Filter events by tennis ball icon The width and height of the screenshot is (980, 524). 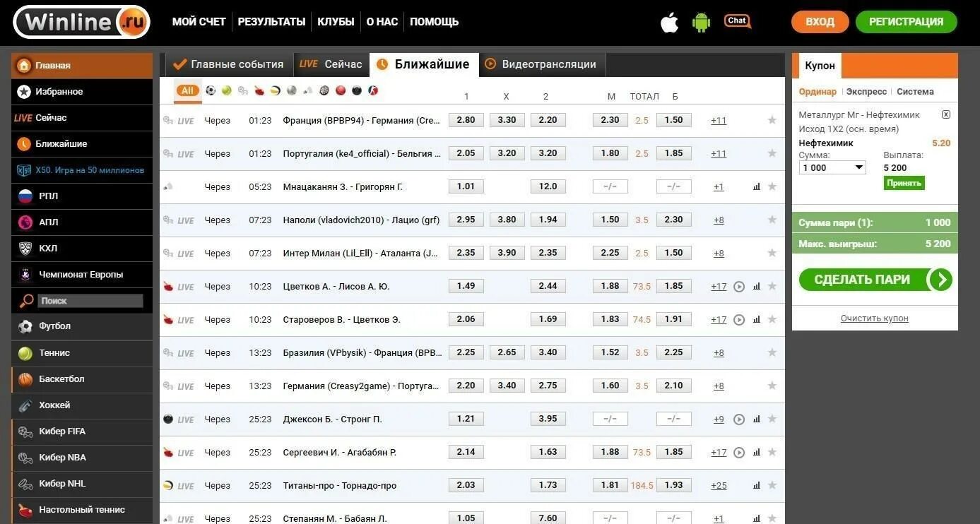[227, 90]
